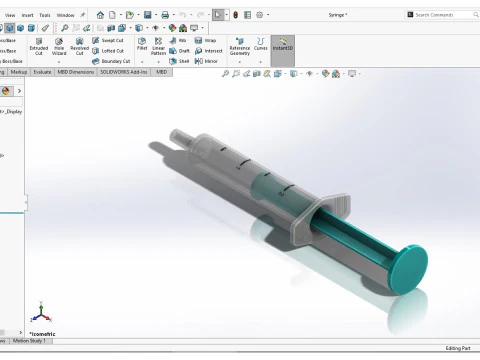This screenshot has width=480, height=360.
Task: Click the Shell feature
Action: pyautogui.click(x=179, y=61)
